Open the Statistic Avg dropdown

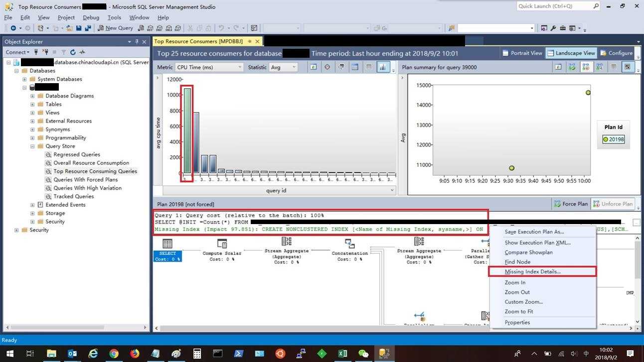(x=283, y=67)
